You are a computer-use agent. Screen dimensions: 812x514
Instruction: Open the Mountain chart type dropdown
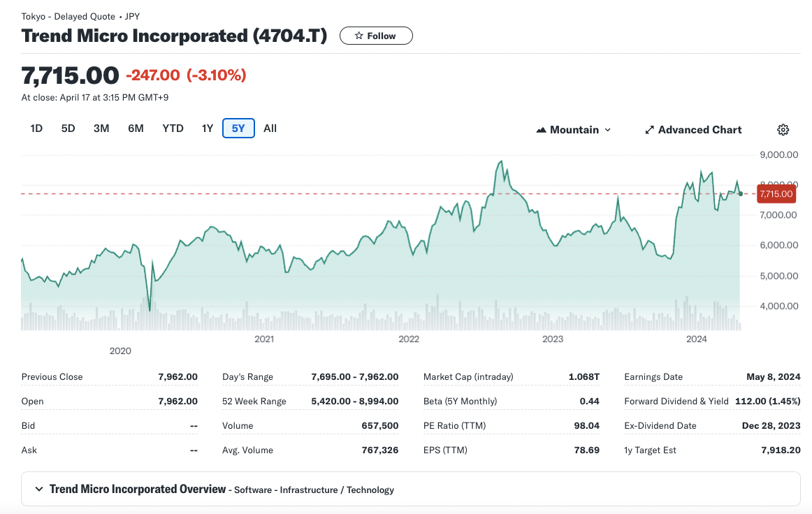tap(574, 130)
